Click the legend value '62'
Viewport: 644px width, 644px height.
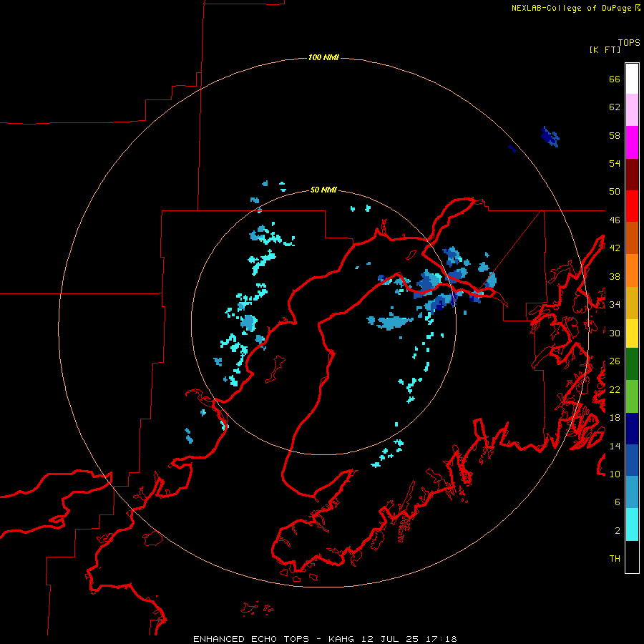(615, 107)
